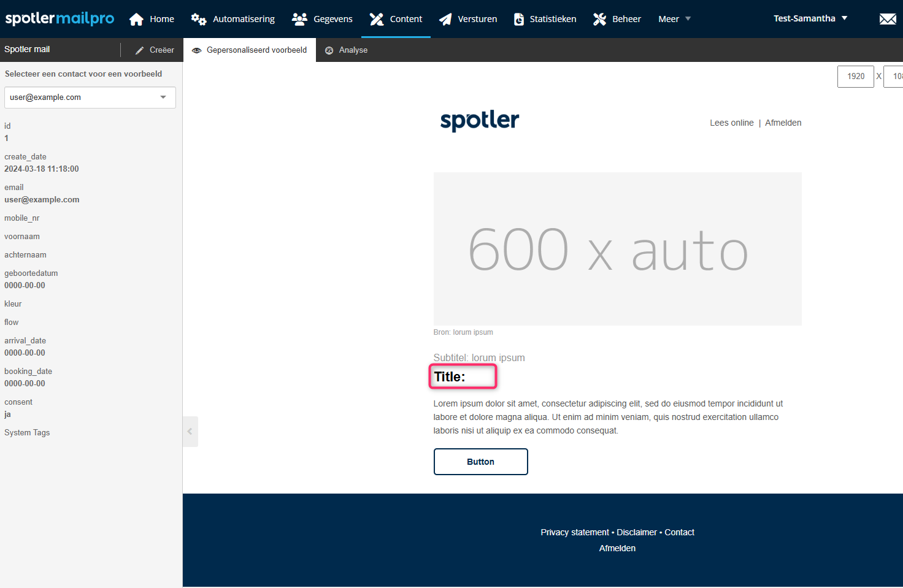903x588 pixels.
Task: Open the contact selector user@example.com dropdown
Action: coord(90,97)
